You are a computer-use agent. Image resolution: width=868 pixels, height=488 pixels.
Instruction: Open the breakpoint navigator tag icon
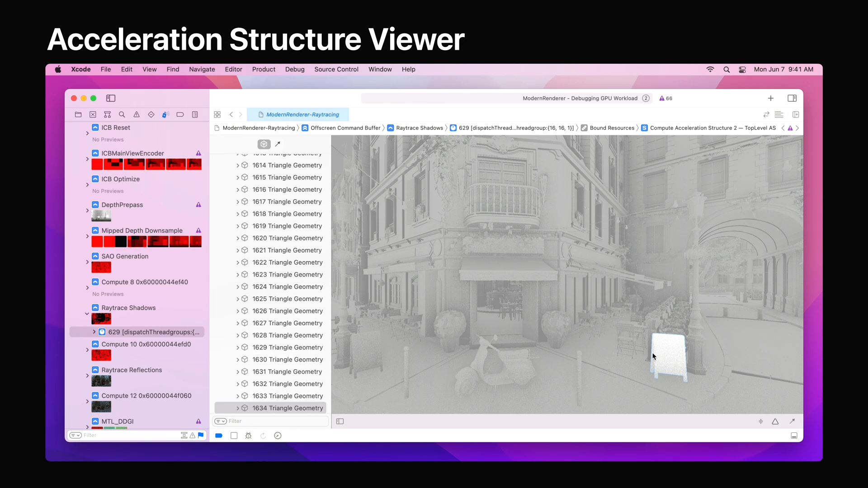180,115
